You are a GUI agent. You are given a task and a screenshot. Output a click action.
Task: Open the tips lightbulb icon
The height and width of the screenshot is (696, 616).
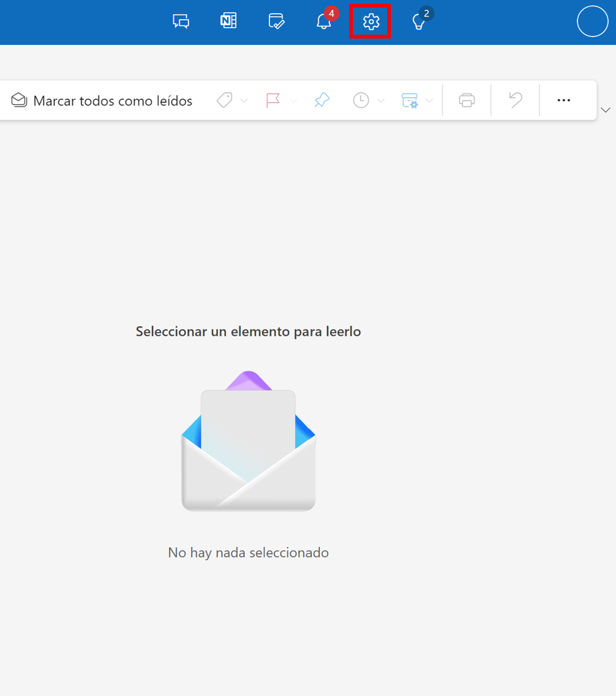pyautogui.click(x=419, y=21)
